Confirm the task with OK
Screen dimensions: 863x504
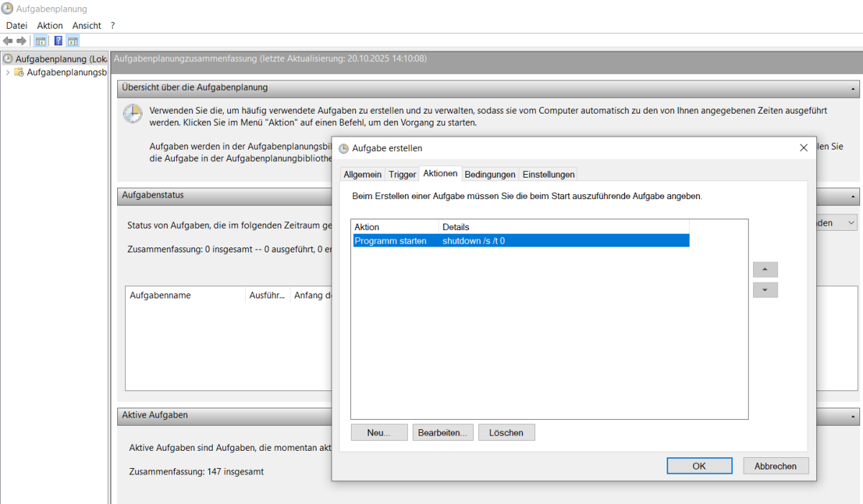pos(698,465)
